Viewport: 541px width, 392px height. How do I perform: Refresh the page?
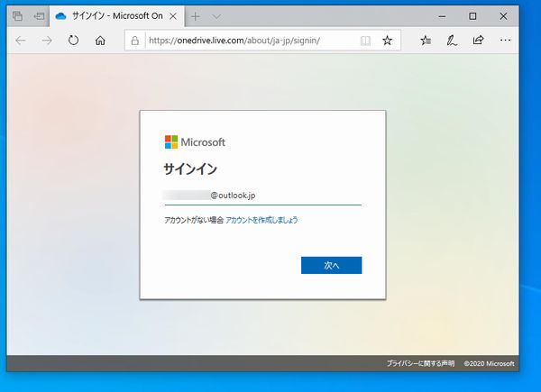click(73, 41)
